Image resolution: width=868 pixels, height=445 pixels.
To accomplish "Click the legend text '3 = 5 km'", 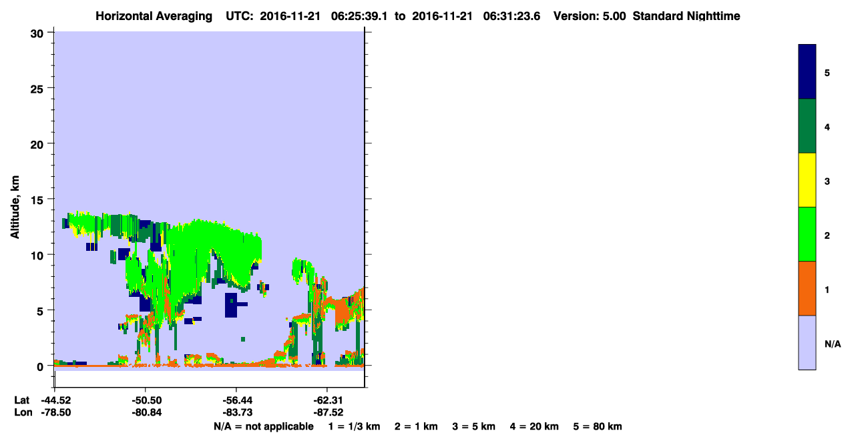I will click(x=474, y=426).
